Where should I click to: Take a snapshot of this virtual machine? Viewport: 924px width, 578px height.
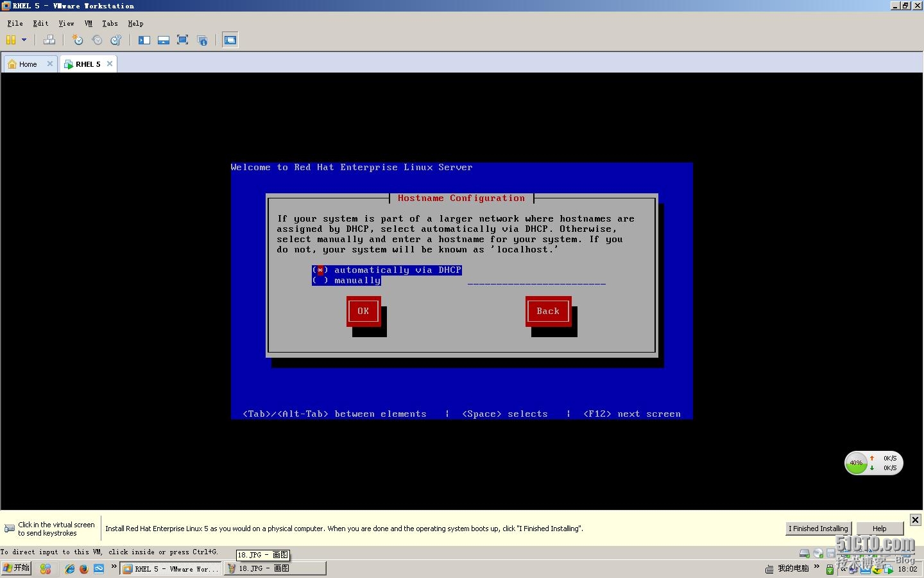pyautogui.click(x=78, y=40)
